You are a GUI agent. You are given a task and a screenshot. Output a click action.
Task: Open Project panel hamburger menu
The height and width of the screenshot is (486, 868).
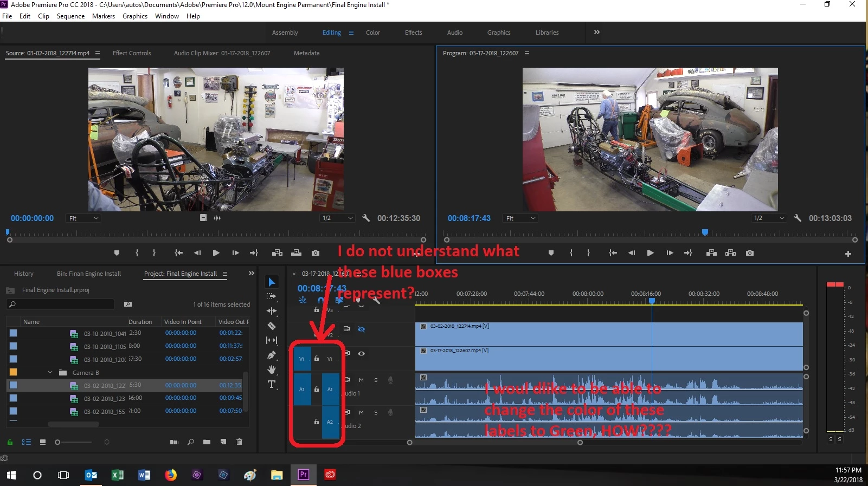coord(225,274)
